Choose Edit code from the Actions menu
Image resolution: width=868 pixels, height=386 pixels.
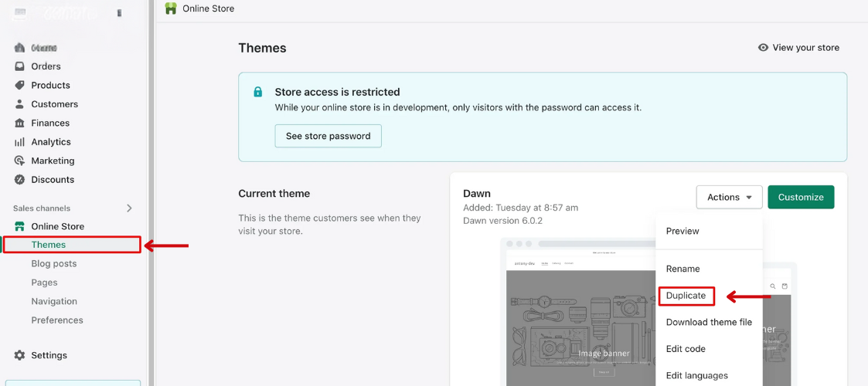click(x=686, y=349)
